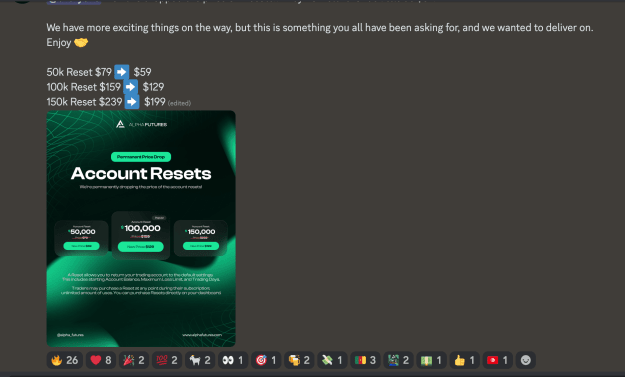
Task: Click the red Tunisia flag reaction
Action: click(x=498, y=360)
